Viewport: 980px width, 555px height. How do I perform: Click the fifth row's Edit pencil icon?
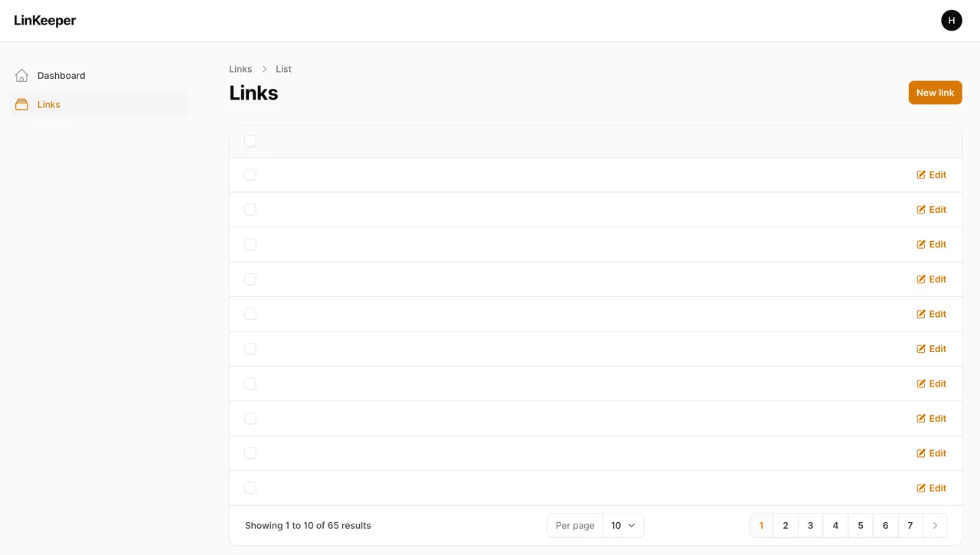tap(921, 315)
